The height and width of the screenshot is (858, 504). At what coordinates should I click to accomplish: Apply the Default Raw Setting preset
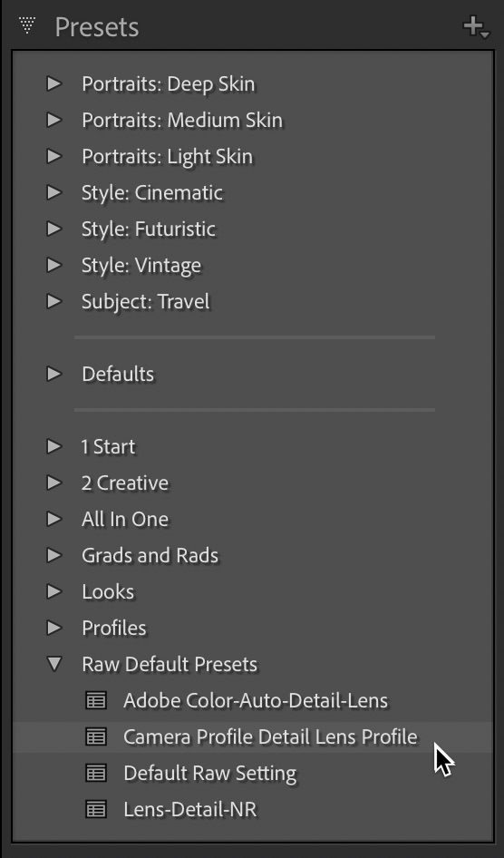[210, 773]
